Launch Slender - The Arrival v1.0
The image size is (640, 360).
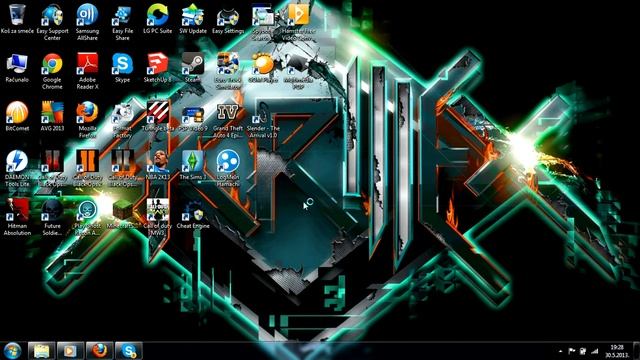[x=263, y=120]
